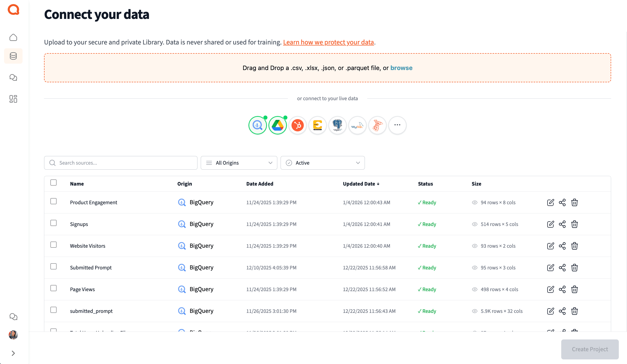627x364 pixels.
Task: Open the Google Drive connector
Action: pos(277,125)
